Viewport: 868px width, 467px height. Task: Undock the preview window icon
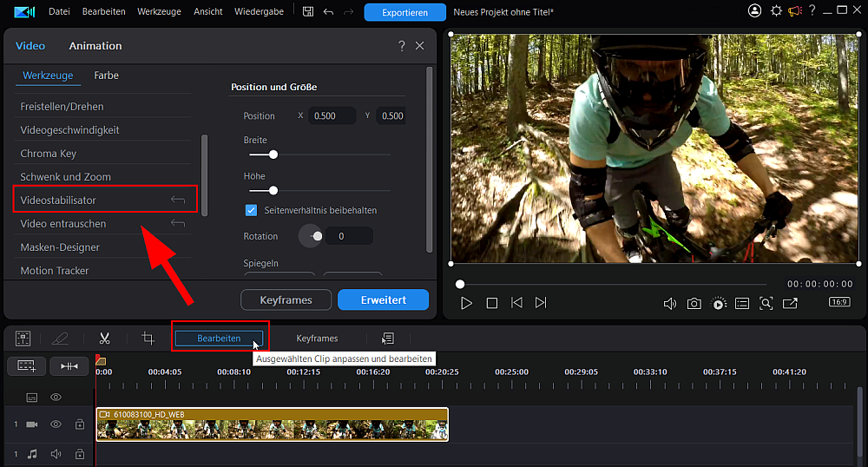click(x=790, y=303)
